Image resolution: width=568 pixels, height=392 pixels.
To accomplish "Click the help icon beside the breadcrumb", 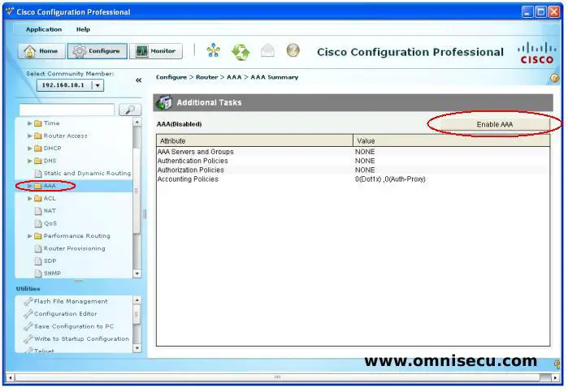I will click(555, 78).
